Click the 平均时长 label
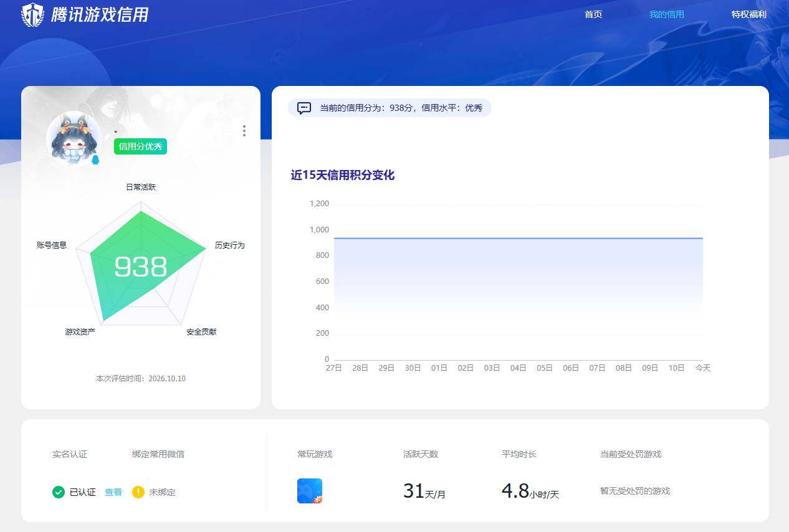The width and height of the screenshot is (789, 532). coord(519,454)
